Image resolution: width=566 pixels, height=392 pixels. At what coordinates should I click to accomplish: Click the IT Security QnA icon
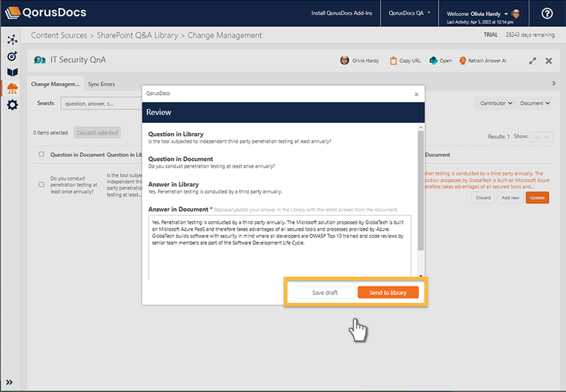(x=40, y=60)
